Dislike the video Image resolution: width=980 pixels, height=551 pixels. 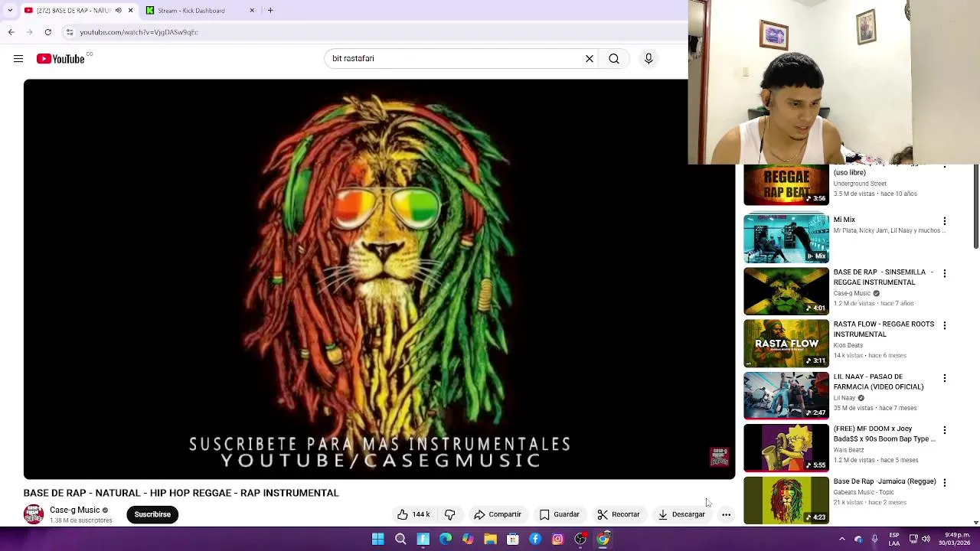click(450, 514)
